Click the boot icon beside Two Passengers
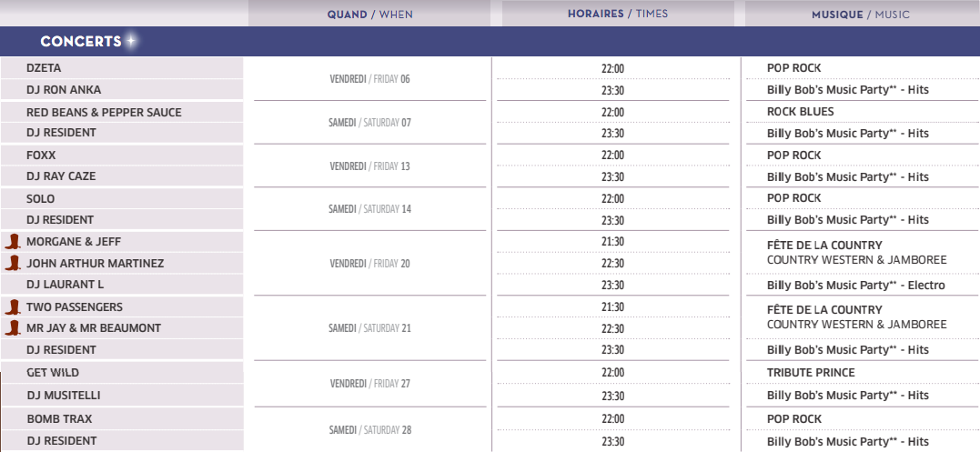Image resolution: width=980 pixels, height=452 pixels. (13, 306)
